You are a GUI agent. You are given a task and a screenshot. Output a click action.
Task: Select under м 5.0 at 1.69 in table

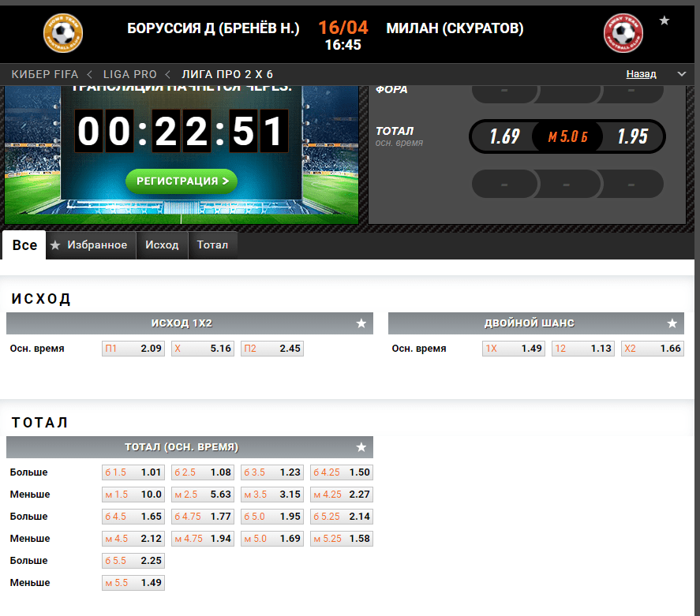click(272, 539)
